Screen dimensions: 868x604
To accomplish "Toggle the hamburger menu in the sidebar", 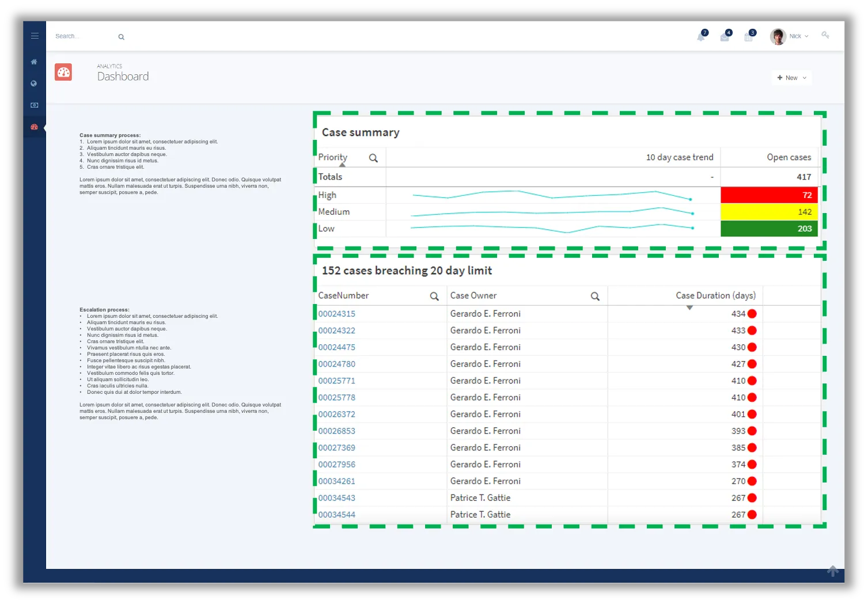I will (34, 35).
